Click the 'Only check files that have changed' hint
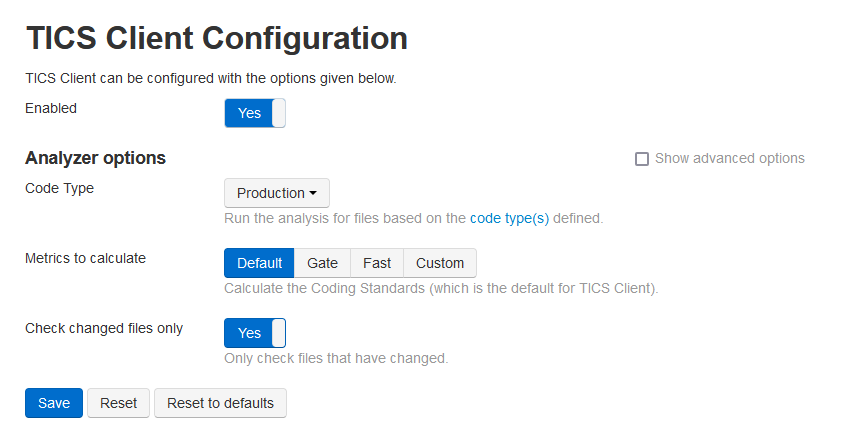Image resolution: width=861 pixels, height=442 pixels. 336,357
